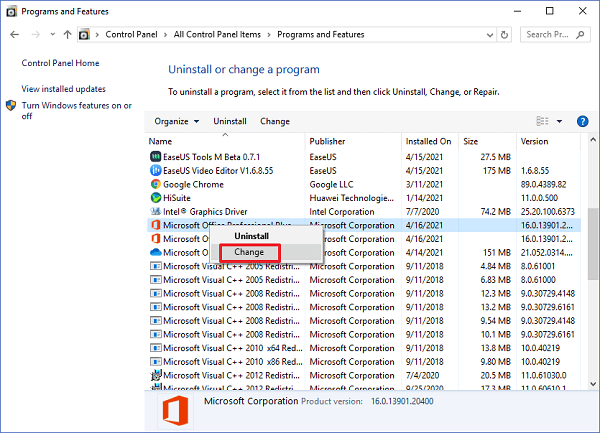Viewport: 600px width, 433px height.
Task: Click icon of Visual C++ 2005 8.0.61001
Action: tap(155, 266)
